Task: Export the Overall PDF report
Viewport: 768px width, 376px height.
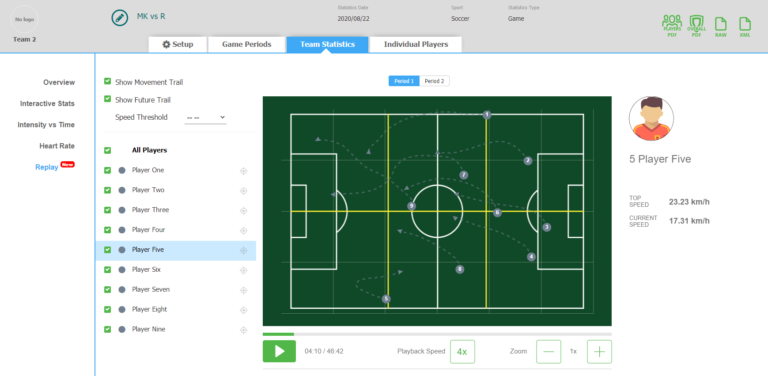Action: tap(696, 26)
